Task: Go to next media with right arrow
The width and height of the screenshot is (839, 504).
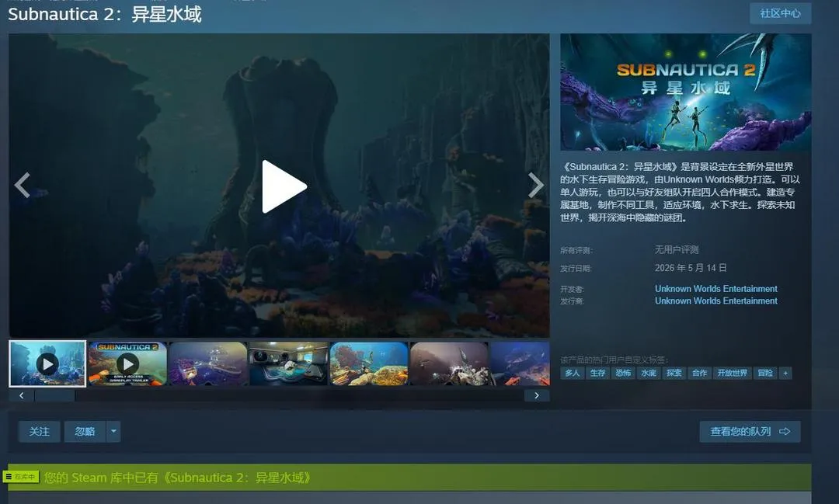Action: [535, 186]
